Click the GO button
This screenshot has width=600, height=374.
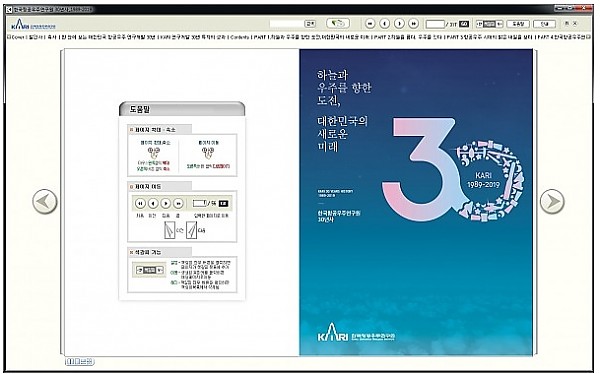point(464,24)
